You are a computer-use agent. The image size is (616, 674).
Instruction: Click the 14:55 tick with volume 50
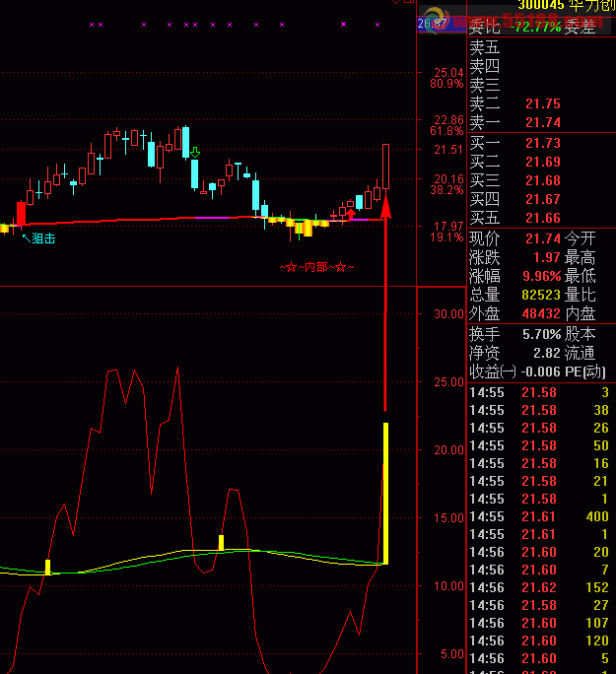[541, 445]
